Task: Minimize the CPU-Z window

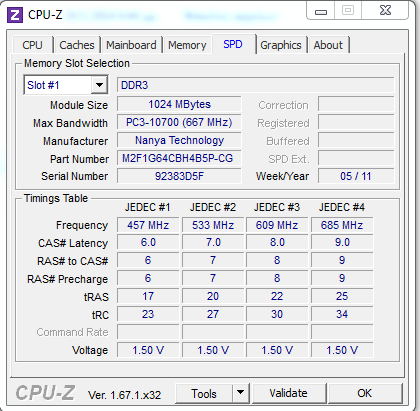Action: click(x=321, y=12)
